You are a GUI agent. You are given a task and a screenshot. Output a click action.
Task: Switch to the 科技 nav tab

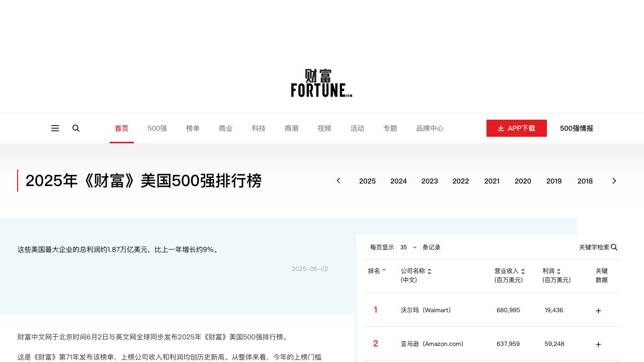click(x=259, y=128)
